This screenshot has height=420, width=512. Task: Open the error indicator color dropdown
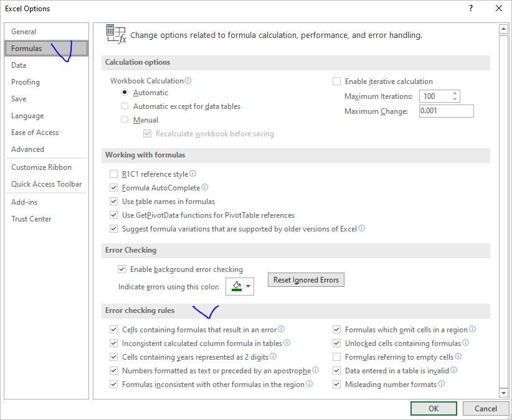[x=240, y=286]
